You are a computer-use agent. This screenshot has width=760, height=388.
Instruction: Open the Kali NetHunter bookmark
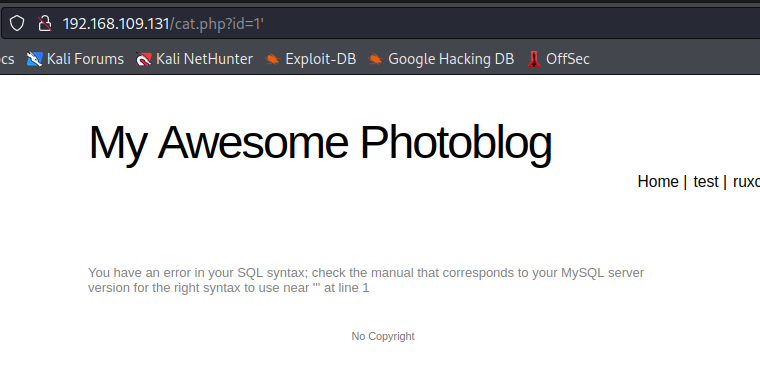(x=194, y=59)
